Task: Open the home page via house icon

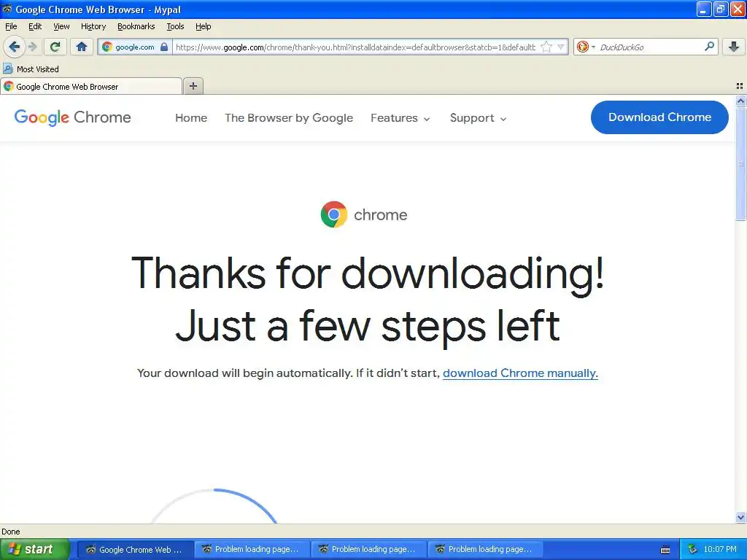Action: pos(82,47)
